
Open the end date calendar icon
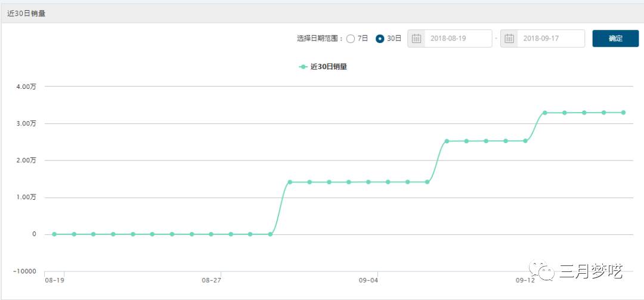pos(509,39)
